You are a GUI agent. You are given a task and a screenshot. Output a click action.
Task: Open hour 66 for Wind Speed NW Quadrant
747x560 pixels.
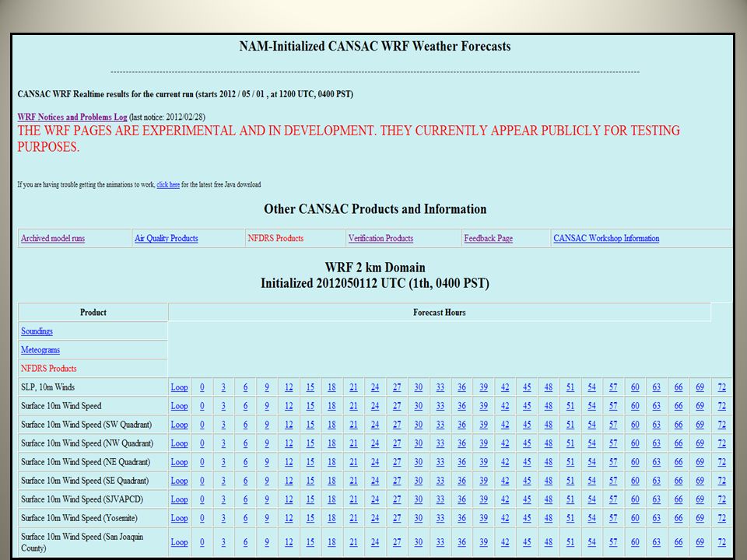(x=679, y=443)
